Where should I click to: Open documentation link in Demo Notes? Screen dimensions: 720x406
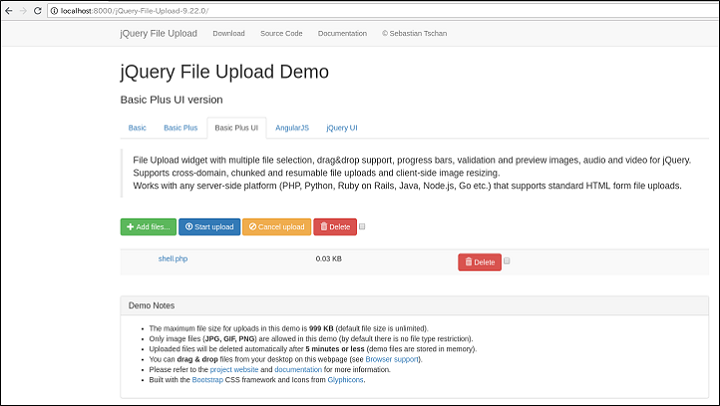point(298,369)
